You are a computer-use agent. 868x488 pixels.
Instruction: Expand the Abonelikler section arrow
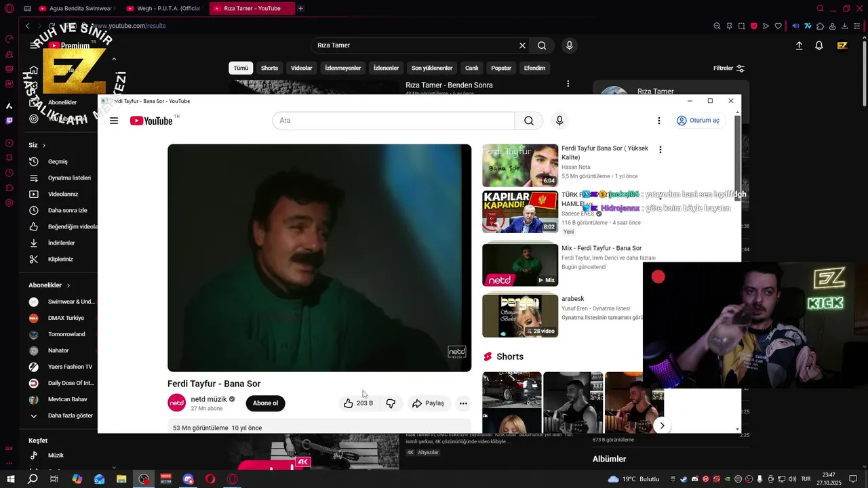tap(68, 285)
